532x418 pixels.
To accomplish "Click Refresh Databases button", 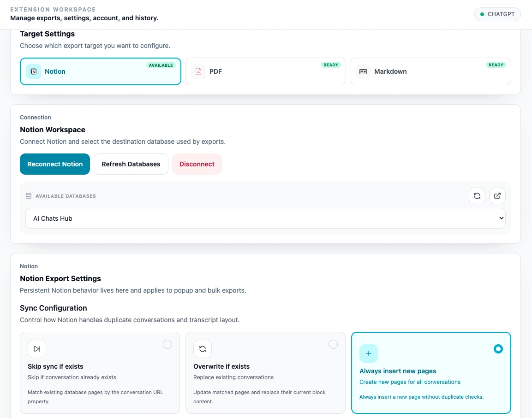I will point(131,164).
